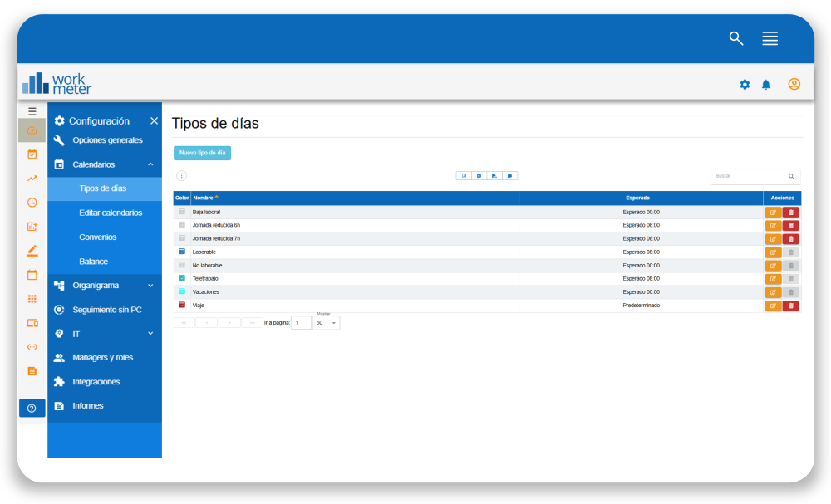Edit the Baja laboral day type
This screenshot has height=504, width=831.
(x=773, y=213)
